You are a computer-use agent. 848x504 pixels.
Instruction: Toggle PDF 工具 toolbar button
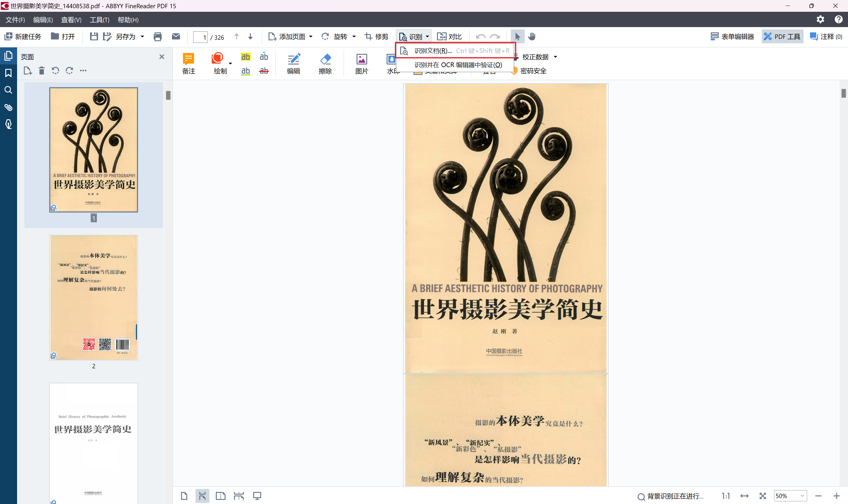pos(782,37)
